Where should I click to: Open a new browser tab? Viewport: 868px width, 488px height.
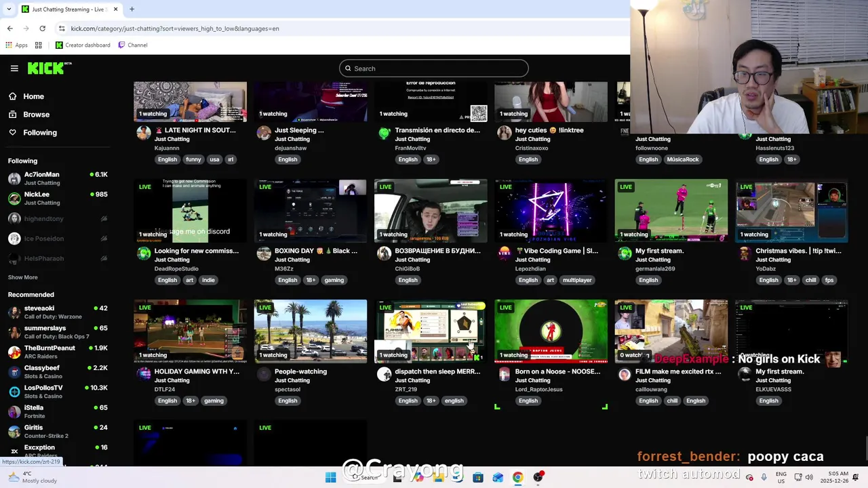[132, 9]
